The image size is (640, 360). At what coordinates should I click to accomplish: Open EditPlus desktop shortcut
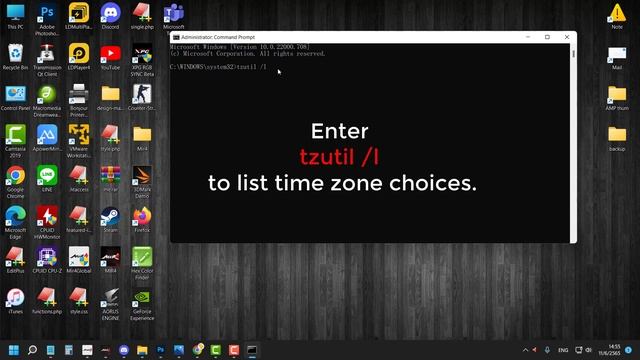click(x=16, y=260)
